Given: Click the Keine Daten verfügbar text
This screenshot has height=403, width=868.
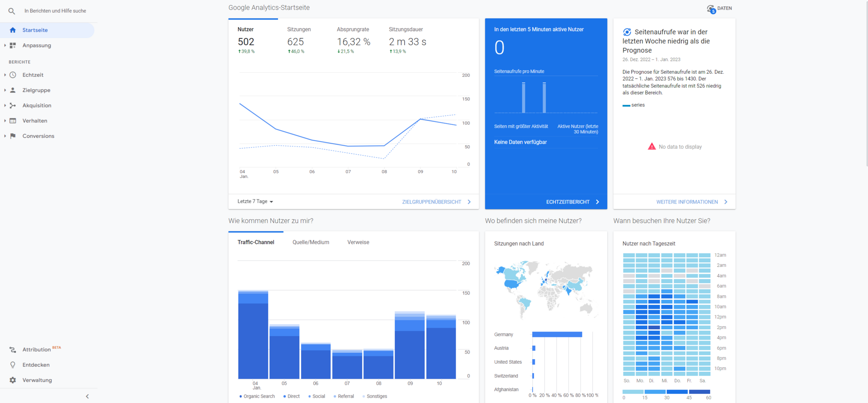Looking at the screenshot, I should click(520, 142).
